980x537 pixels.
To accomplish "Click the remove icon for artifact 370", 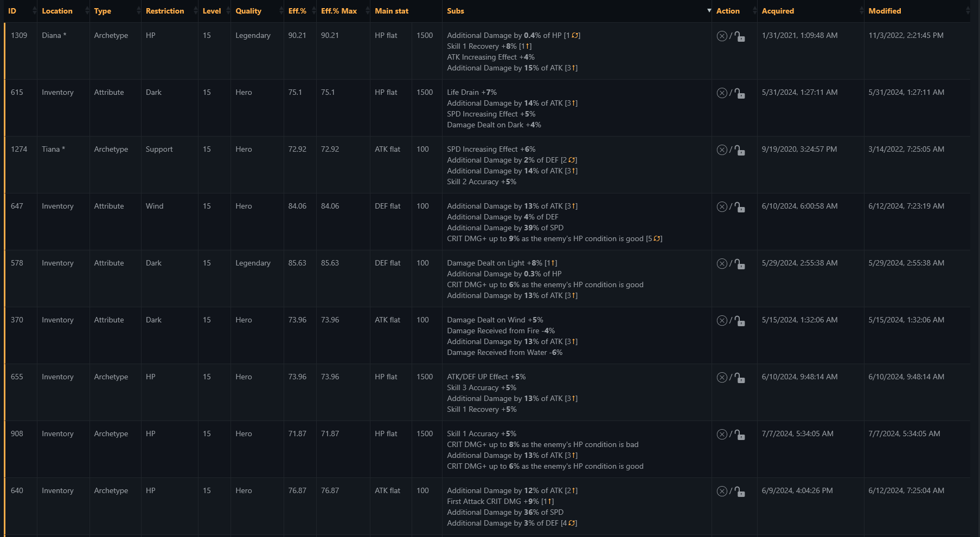I will click(x=722, y=320).
